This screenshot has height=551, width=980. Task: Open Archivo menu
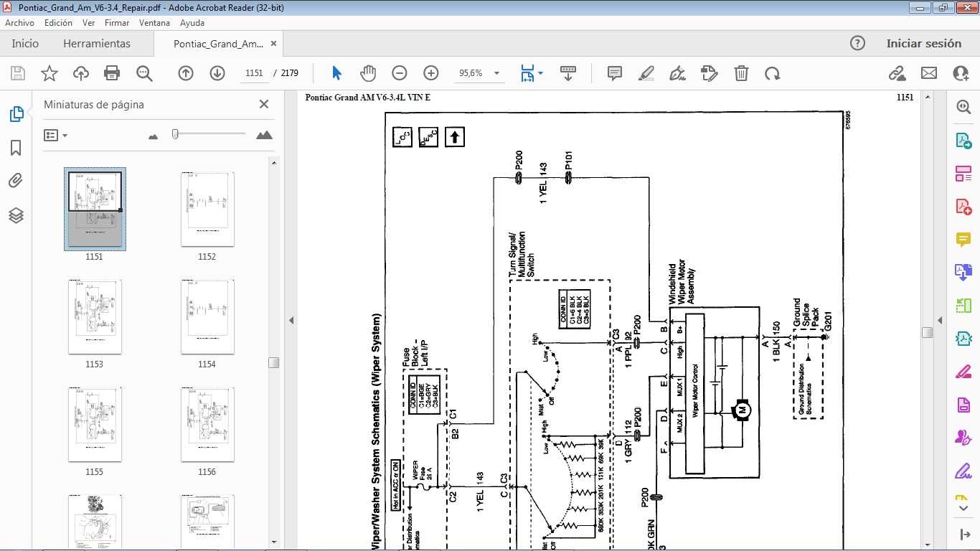pyautogui.click(x=20, y=23)
